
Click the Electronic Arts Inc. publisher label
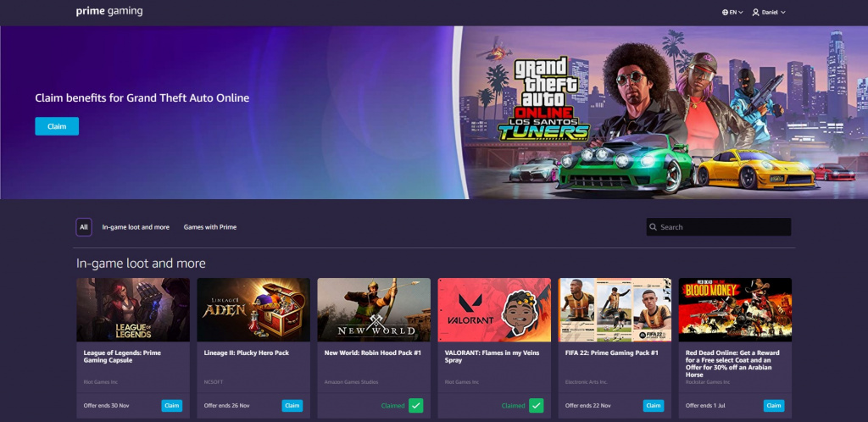(587, 382)
